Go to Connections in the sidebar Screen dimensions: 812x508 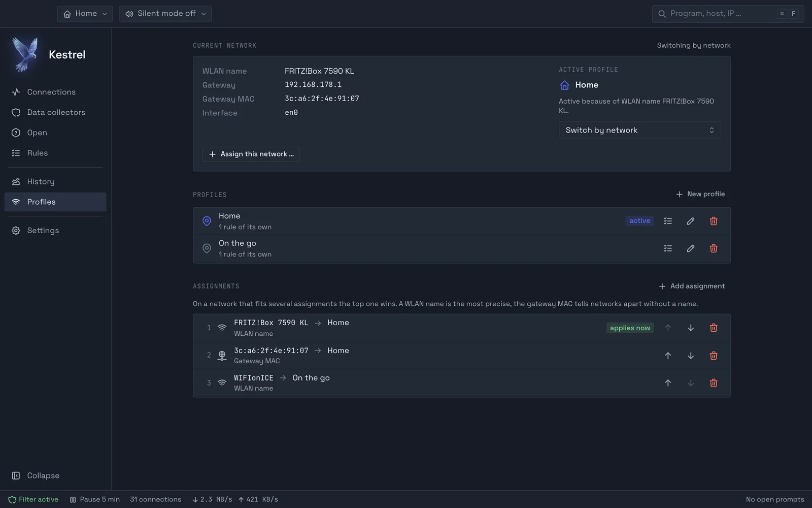click(x=55, y=92)
